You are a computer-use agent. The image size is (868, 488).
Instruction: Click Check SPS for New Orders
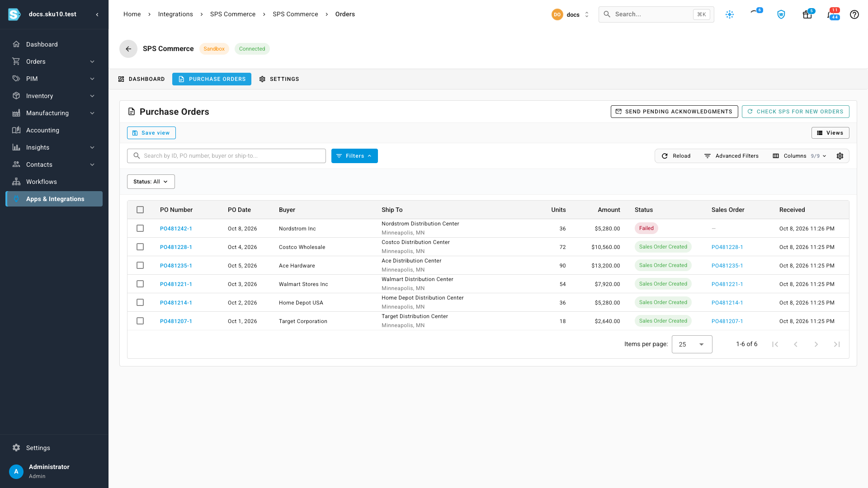tap(795, 112)
